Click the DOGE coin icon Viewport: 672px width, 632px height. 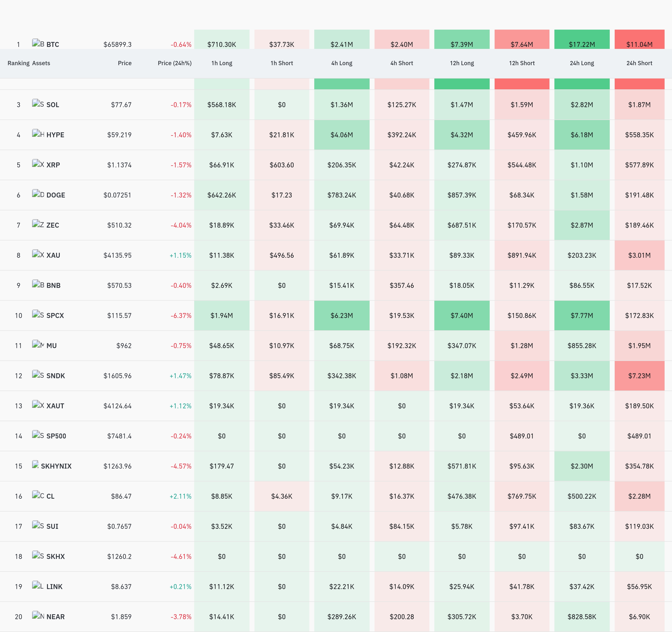click(x=38, y=194)
